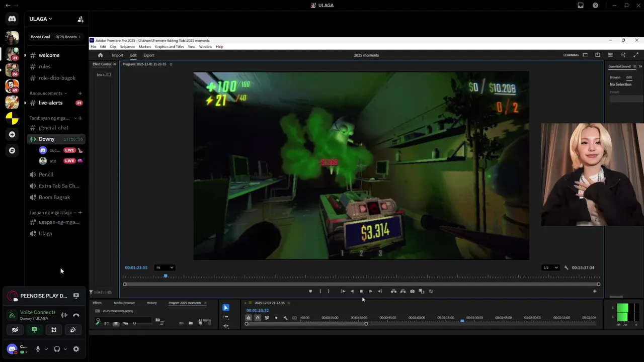Toggle snap in timeline magnet icon
Viewport: 644px width, 362px height.
pos(258,318)
